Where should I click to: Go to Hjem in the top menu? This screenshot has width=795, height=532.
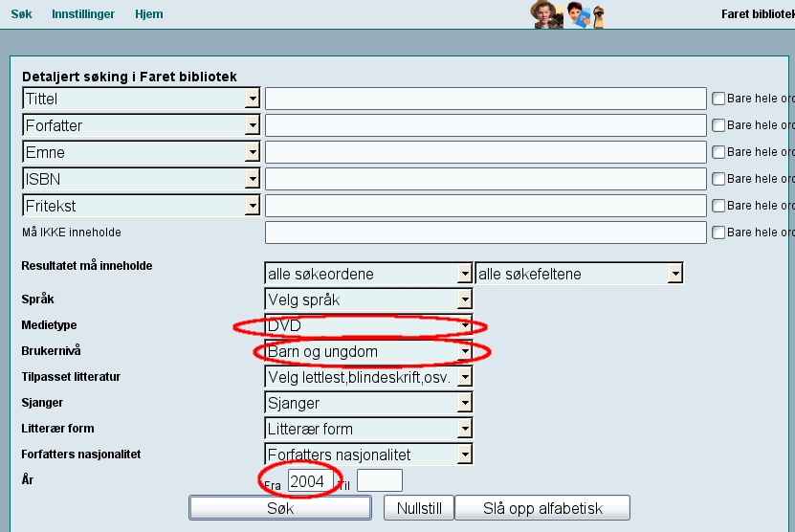[148, 14]
